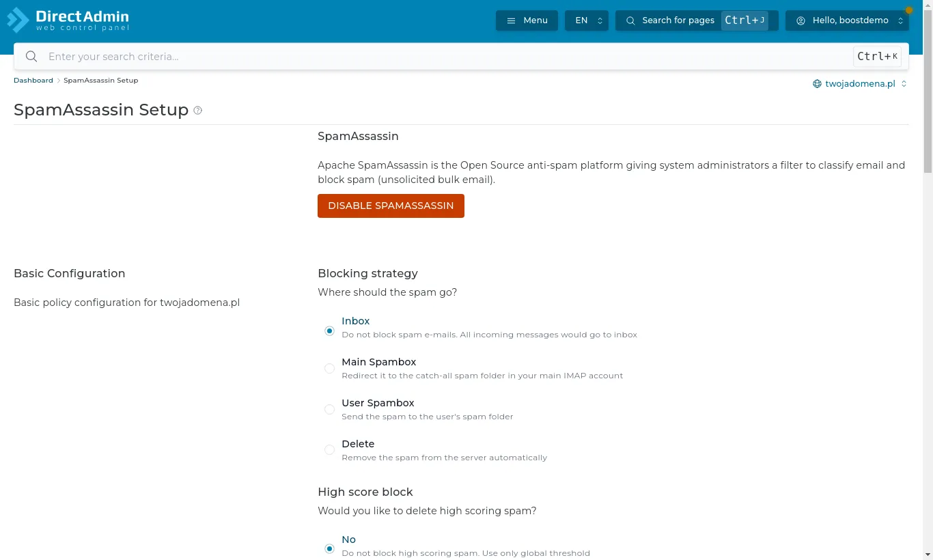The width and height of the screenshot is (933, 560).
Task: Click the DirectAdmin logo
Action: 68,20
